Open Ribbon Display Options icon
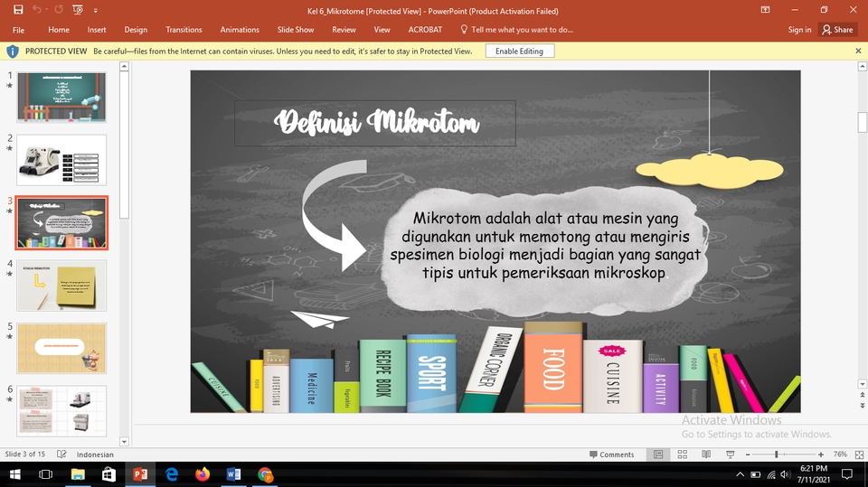The width and height of the screenshot is (868, 487). [765, 10]
